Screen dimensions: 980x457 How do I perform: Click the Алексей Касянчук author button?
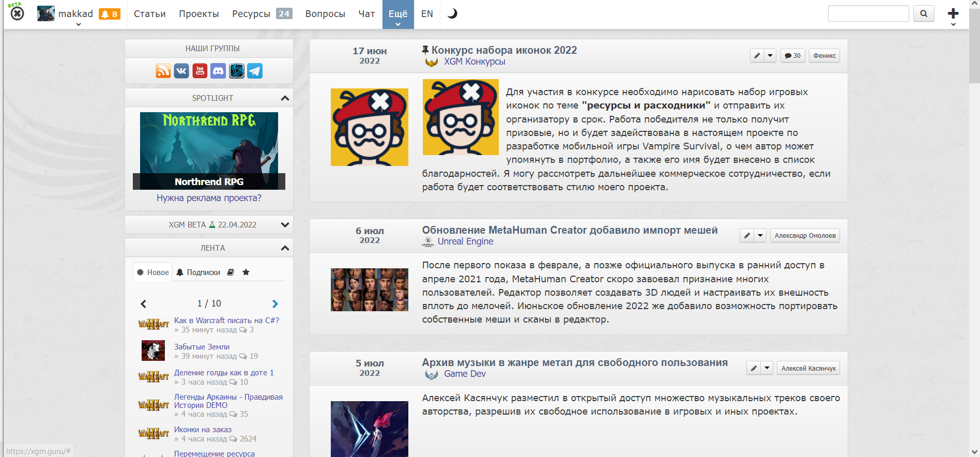point(808,368)
